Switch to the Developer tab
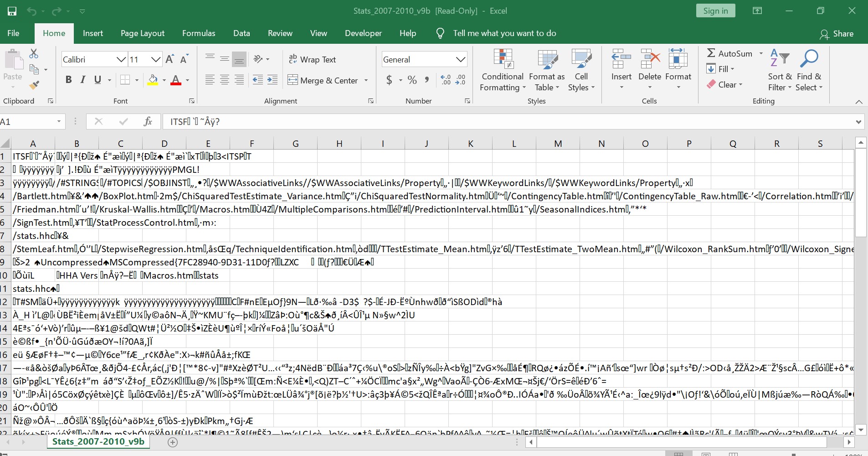Viewport: 868px width, 456px height. 363,33
